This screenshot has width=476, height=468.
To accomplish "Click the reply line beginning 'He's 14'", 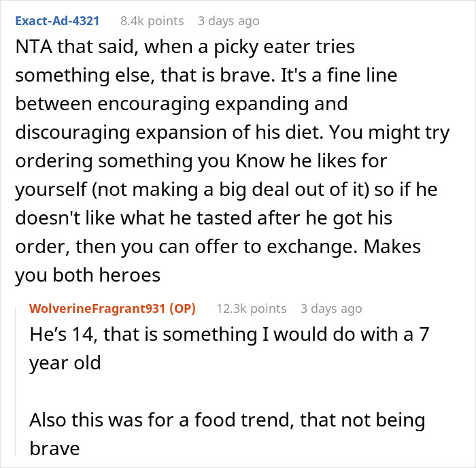I will pyautogui.click(x=230, y=335).
